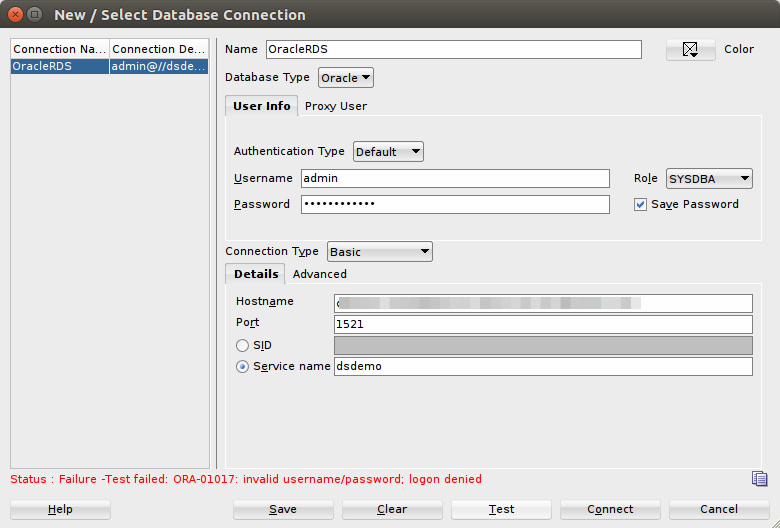Click the Save button
Image resolution: width=780 pixels, height=528 pixels.
point(283,509)
